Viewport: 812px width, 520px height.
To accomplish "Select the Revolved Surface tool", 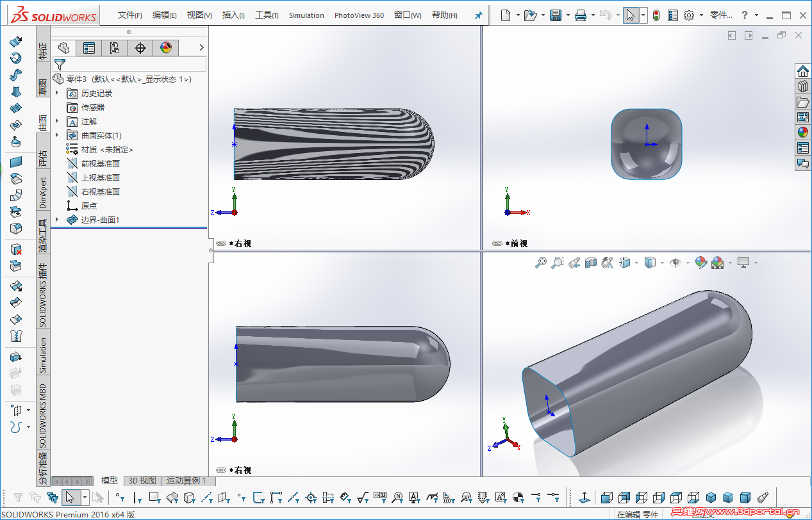I will (16, 58).
